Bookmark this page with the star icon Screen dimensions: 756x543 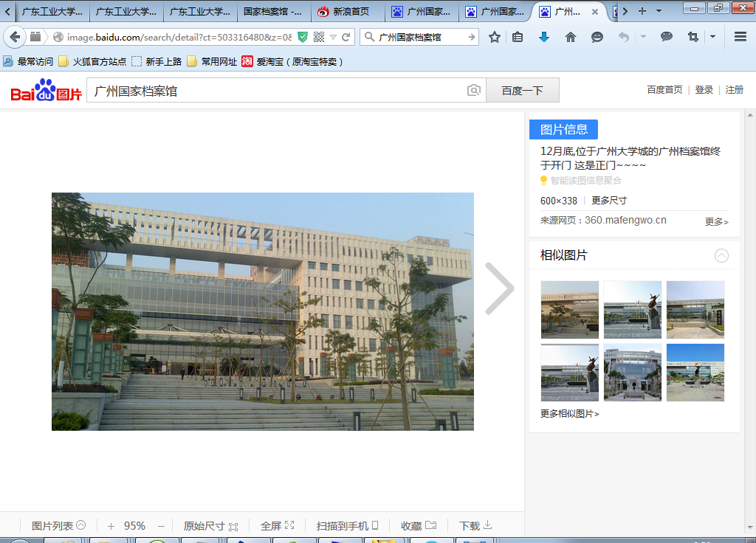(x=495, y=37)
